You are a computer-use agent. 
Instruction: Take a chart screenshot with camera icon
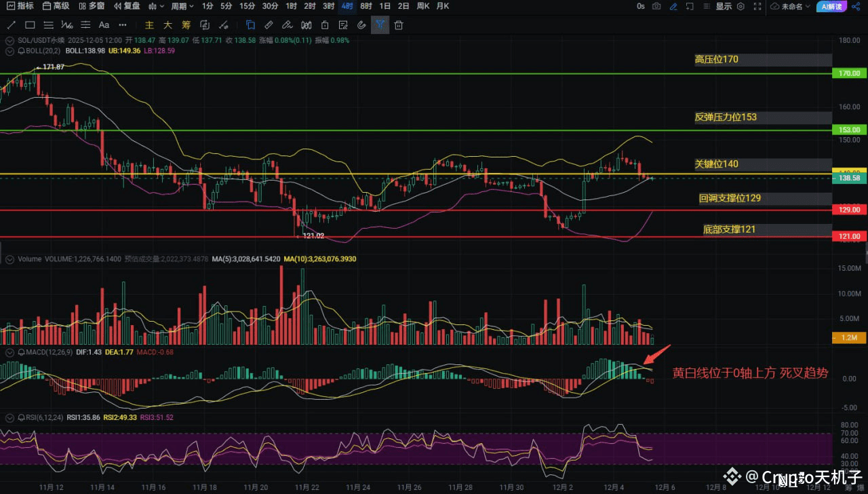(656, 6)
